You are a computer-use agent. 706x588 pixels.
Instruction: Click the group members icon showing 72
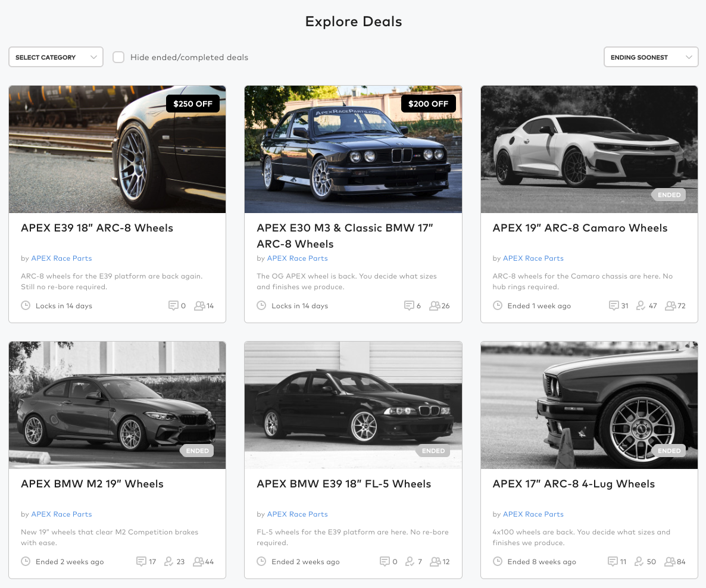[670, 306]
